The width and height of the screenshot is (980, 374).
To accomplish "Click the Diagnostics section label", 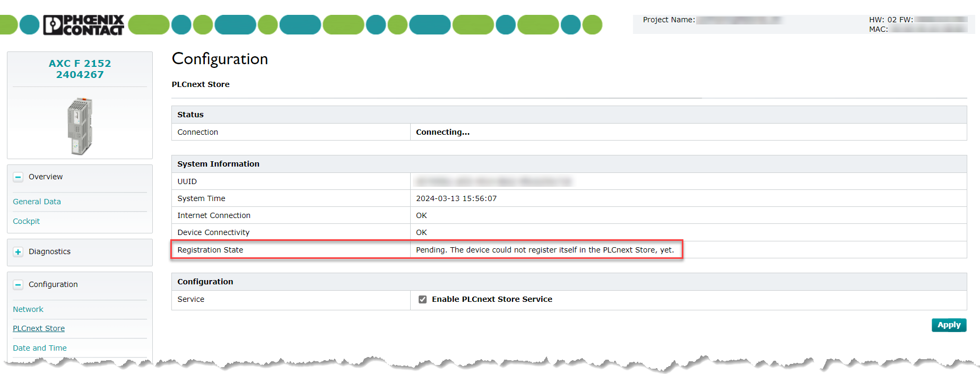I will (49, 251).
